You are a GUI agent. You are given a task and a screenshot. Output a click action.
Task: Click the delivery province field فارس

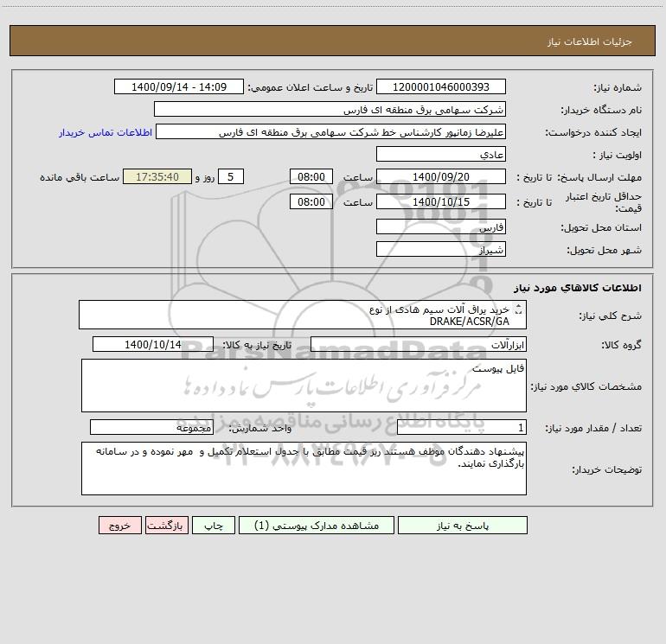tap(441, 226)
